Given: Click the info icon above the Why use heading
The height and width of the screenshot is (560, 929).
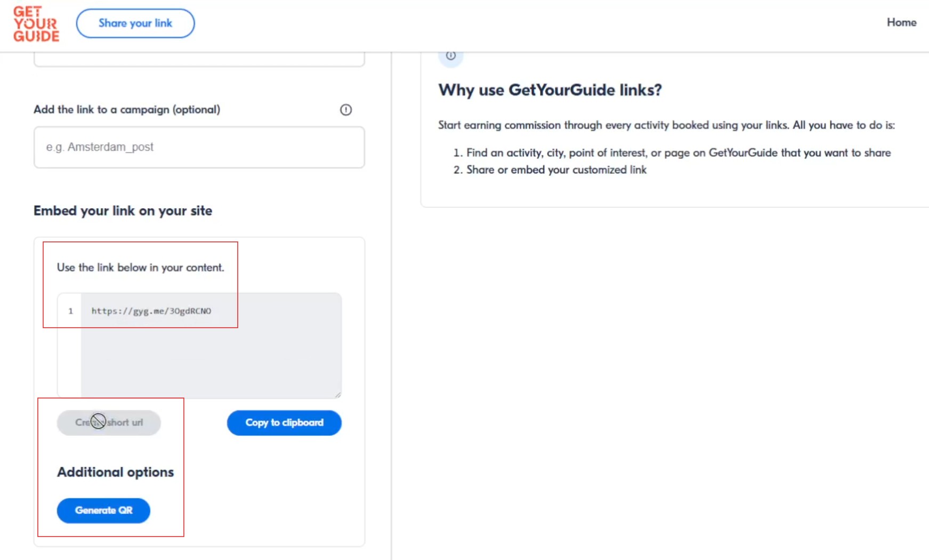Looking at the screenshot, I should click(451, 55).
